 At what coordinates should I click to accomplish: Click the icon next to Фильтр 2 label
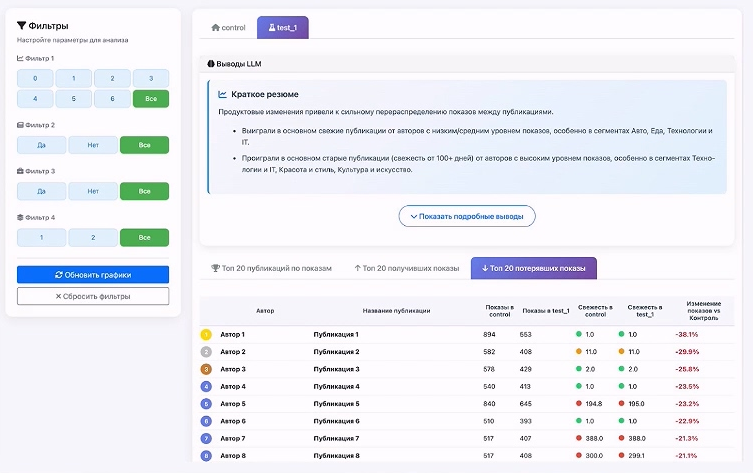(x=20, y=125)
